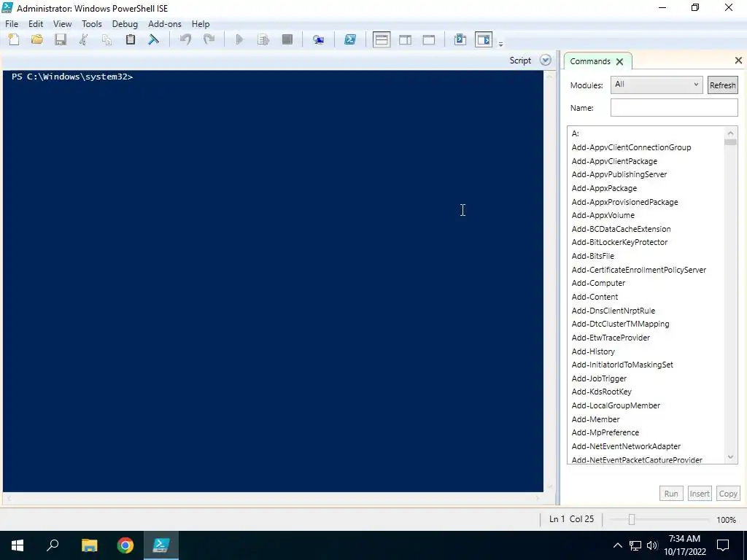Open the File menu
This screenshot has width=747, height=560.
[12, 24]
